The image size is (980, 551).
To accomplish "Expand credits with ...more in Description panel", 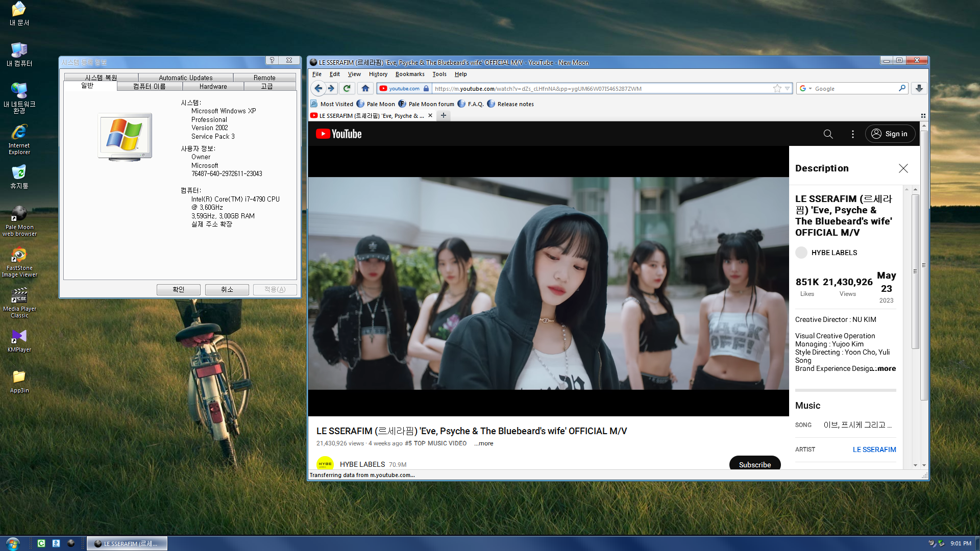I will (885, 368).
